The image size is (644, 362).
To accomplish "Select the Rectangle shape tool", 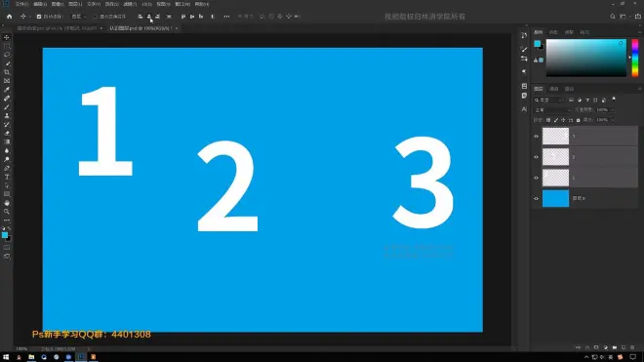I will click(x=7, y=194).
